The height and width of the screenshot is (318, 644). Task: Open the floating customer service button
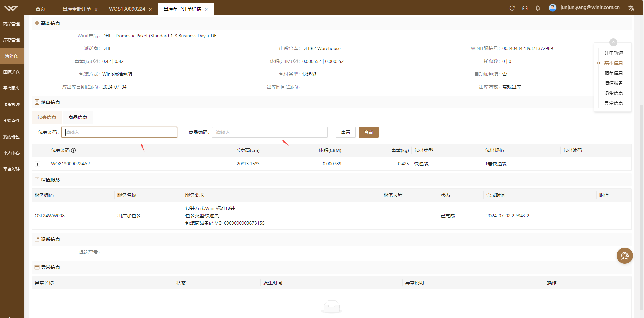(x=624, y=256)
